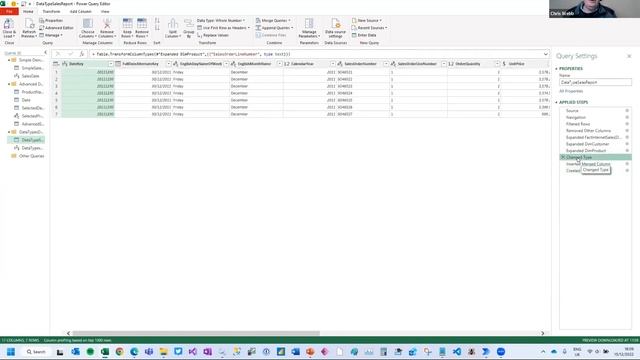Viewport: 640px width, 360px height.
Task: Click the Remove Columns icon
Action: [107, 24]
